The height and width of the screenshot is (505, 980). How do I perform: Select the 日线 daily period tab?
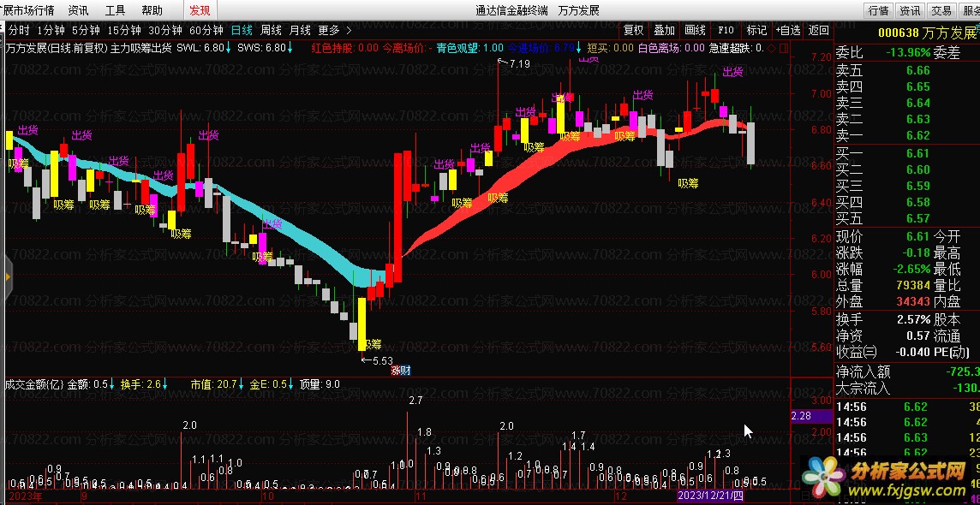[x=242, y=30]
